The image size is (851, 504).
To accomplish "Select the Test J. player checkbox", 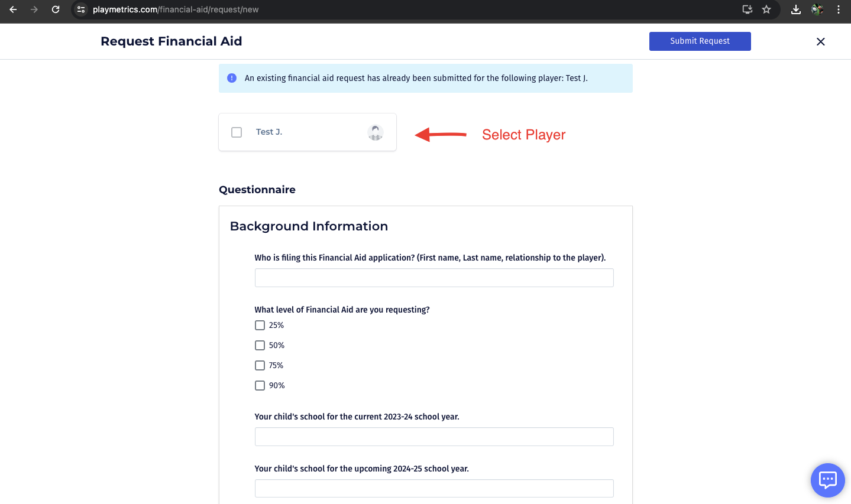I will (237, 132).
